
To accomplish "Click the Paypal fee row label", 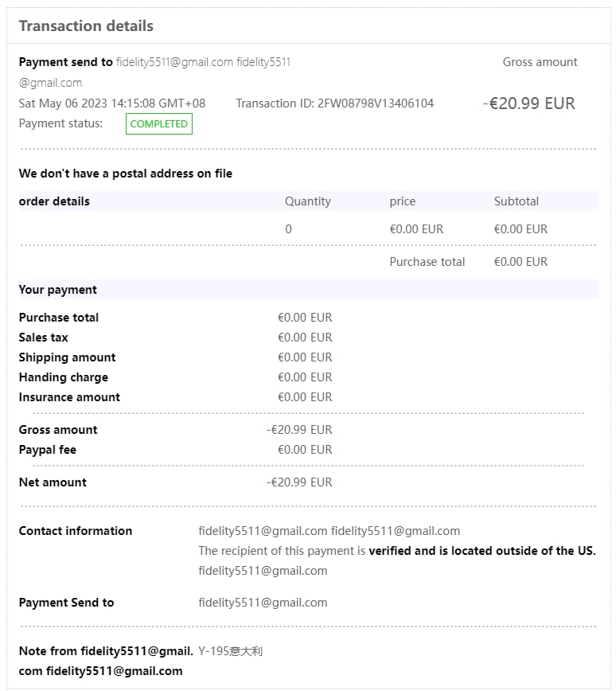I will point(48,450).
